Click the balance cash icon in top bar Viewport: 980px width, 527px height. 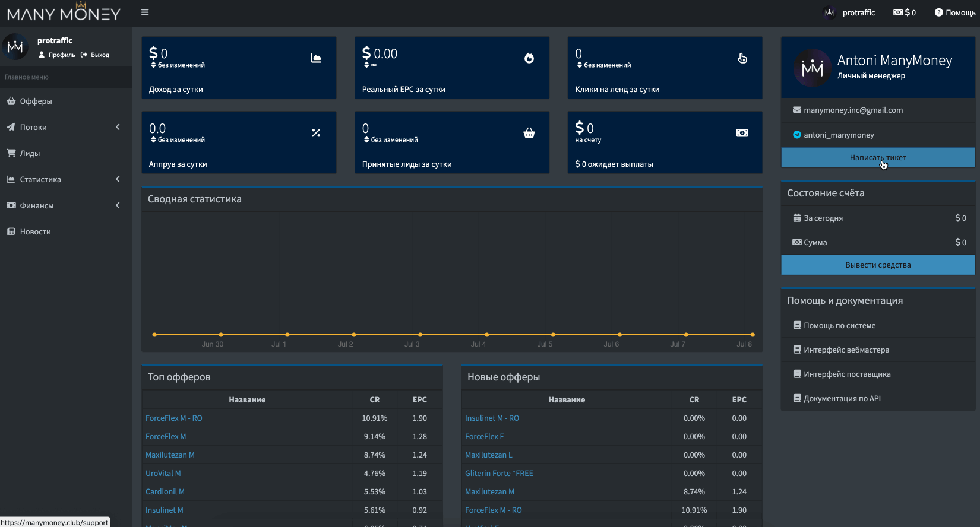pyautogui.click(x=898, y=12)
